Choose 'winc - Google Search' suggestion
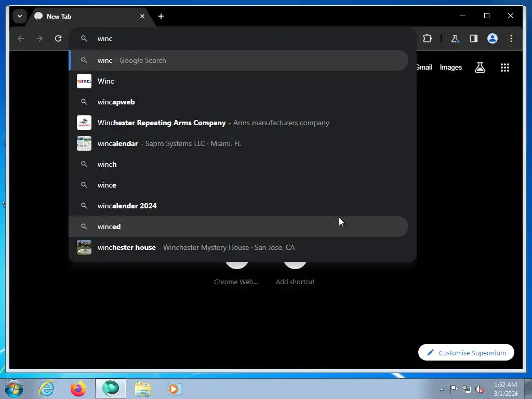 238,60
